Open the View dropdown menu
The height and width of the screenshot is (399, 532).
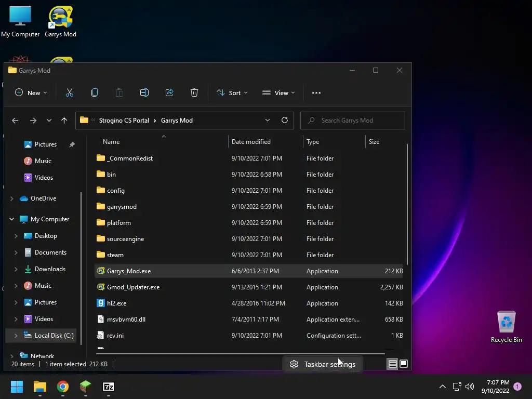(278, 92)
